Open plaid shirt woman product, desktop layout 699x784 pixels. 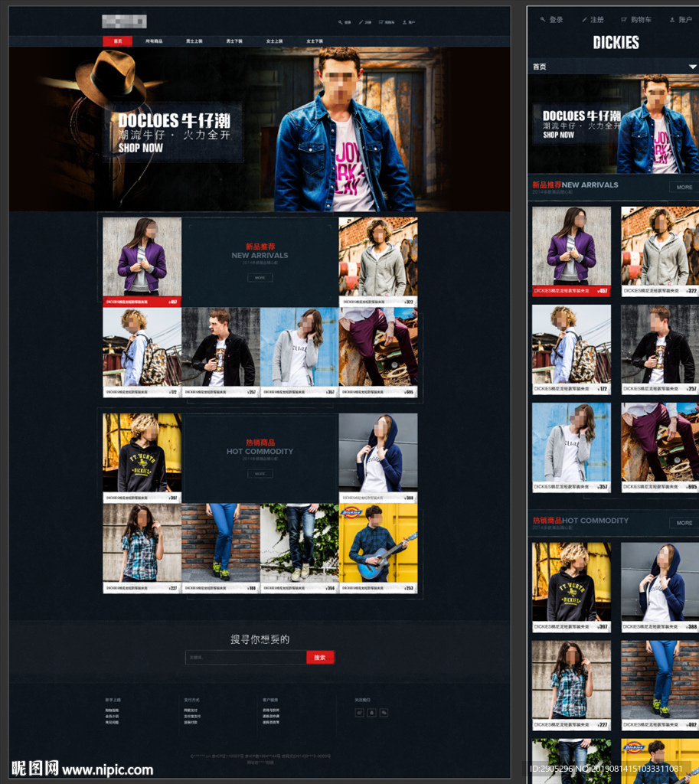(142, 548)
